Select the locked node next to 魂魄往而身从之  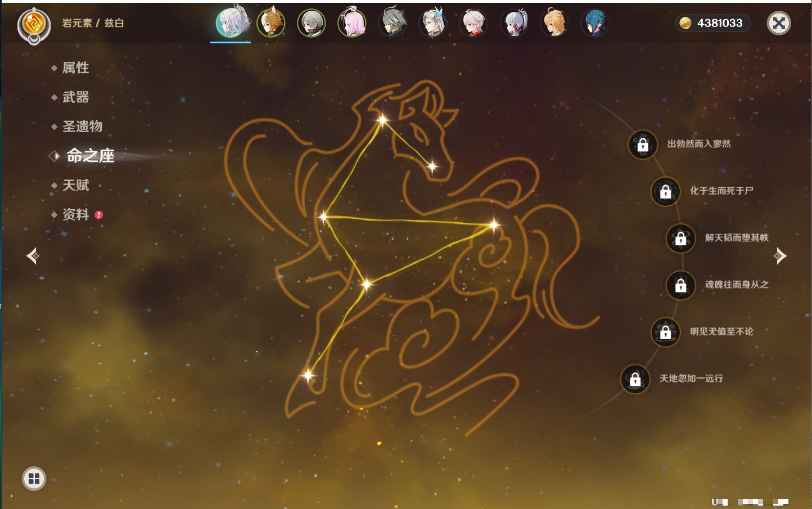pyautogui.click(x=680, y=285)
